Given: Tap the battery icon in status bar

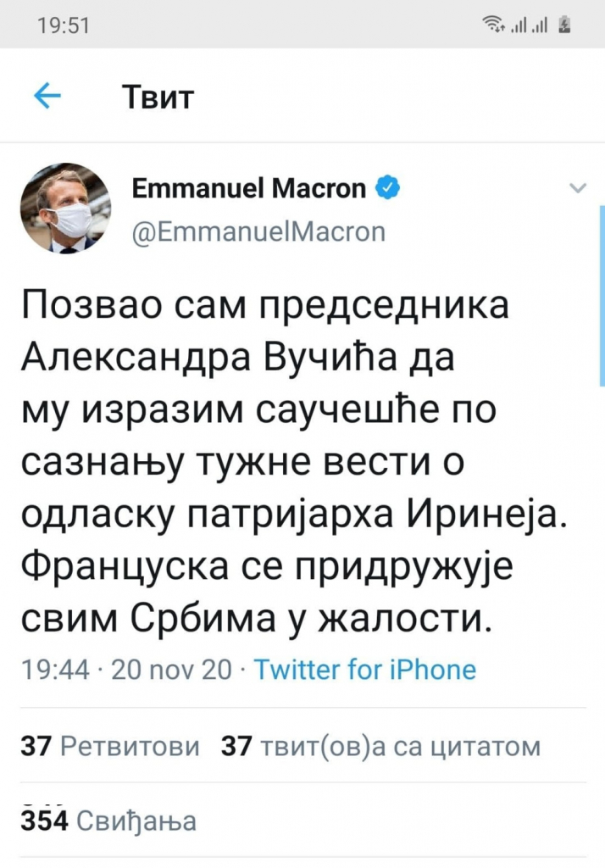Looking at the screenshot, I should (565, 25).
